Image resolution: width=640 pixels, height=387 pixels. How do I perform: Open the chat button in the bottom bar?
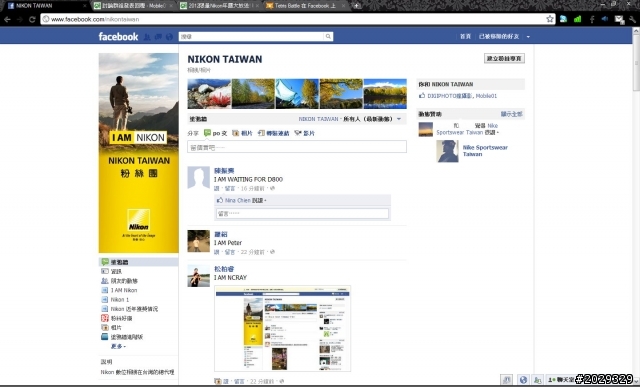pos(561,380)
